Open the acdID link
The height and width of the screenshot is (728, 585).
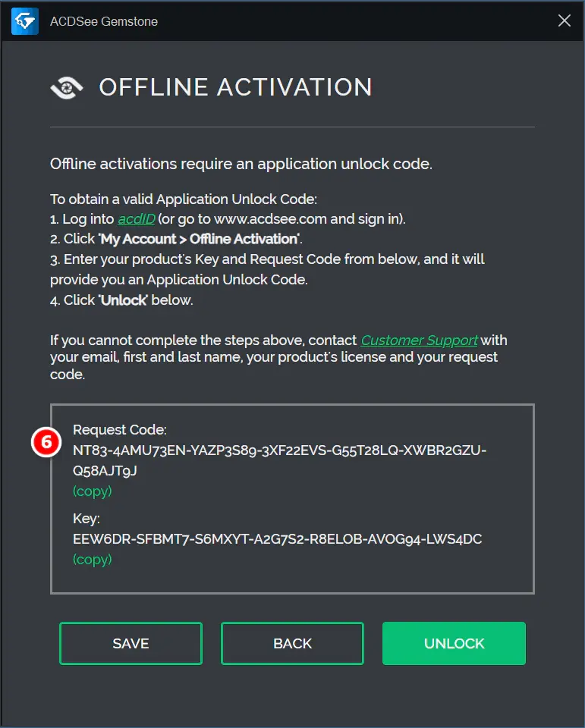pyautogui.click(x=136, y=219)
